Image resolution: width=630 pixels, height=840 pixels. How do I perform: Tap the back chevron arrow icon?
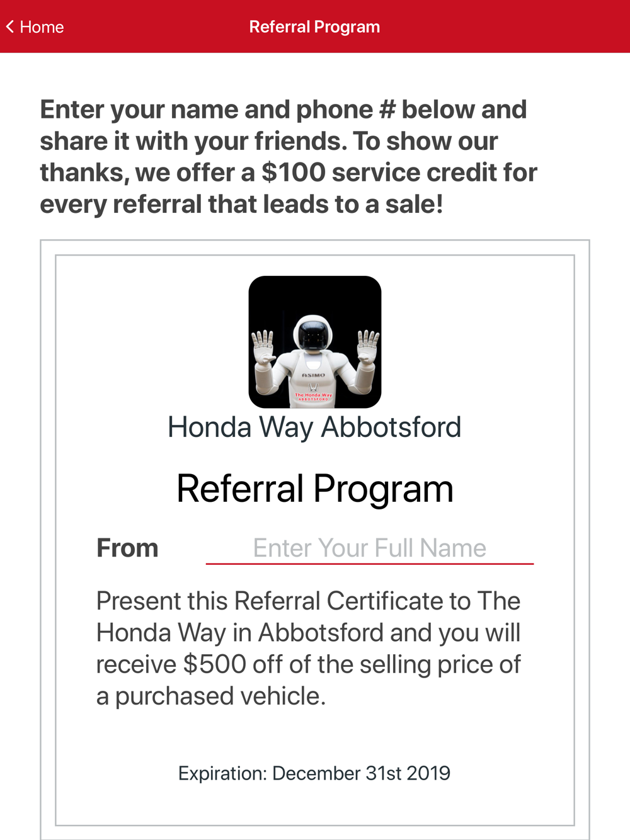pyautogui.click(x=10, y=26)
